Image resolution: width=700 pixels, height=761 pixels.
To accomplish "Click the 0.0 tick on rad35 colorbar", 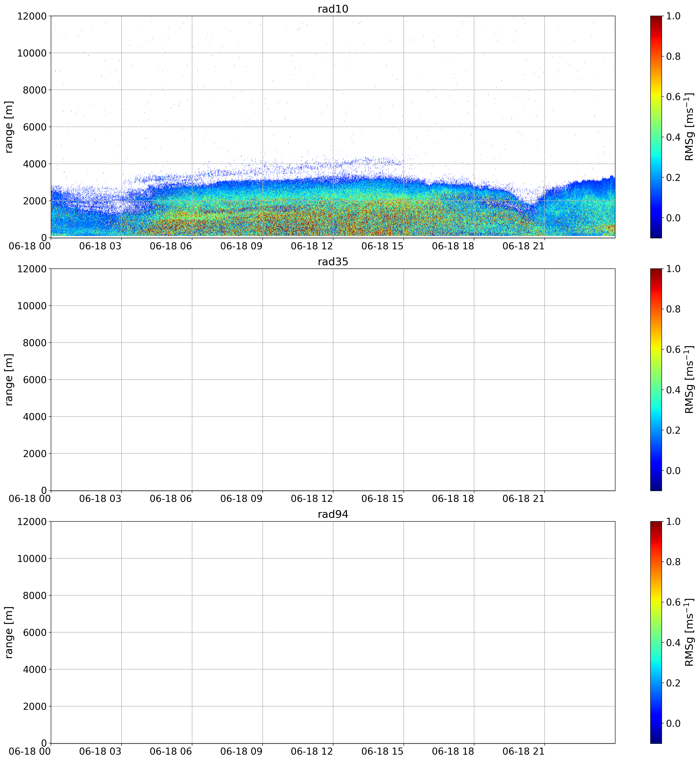I will (x=673, y=471).
